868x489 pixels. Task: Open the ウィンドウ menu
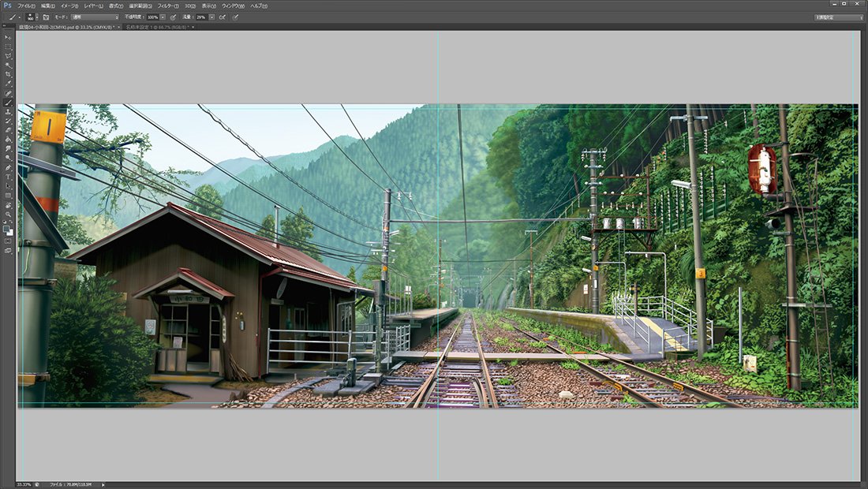point(233,6)
